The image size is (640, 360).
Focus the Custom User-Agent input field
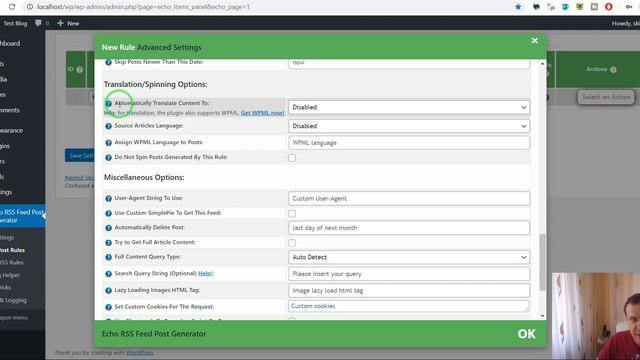(x=409, y=198)
